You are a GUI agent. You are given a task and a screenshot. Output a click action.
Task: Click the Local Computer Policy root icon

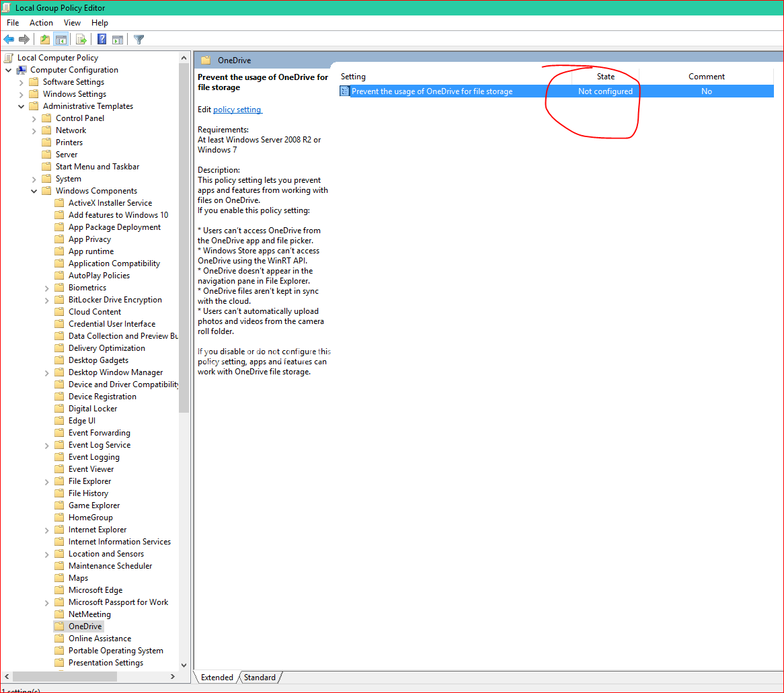pyautogui.click(x=9, y=58)
